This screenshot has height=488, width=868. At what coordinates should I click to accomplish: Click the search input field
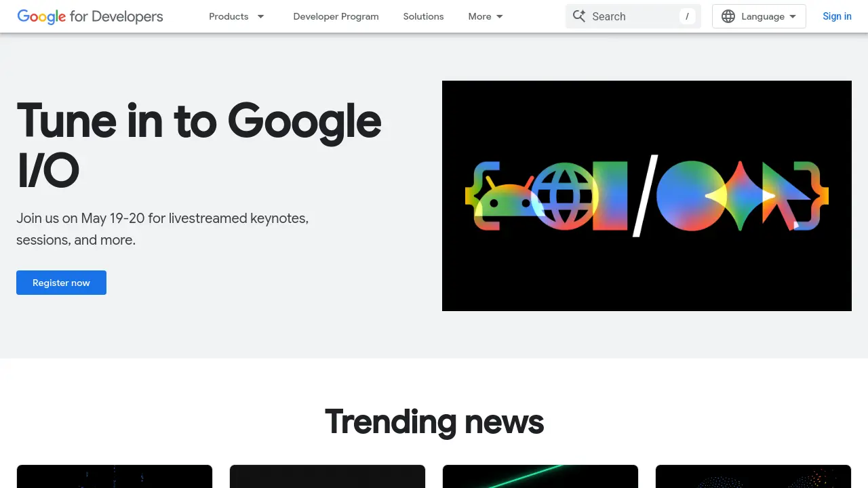(631, 16)
